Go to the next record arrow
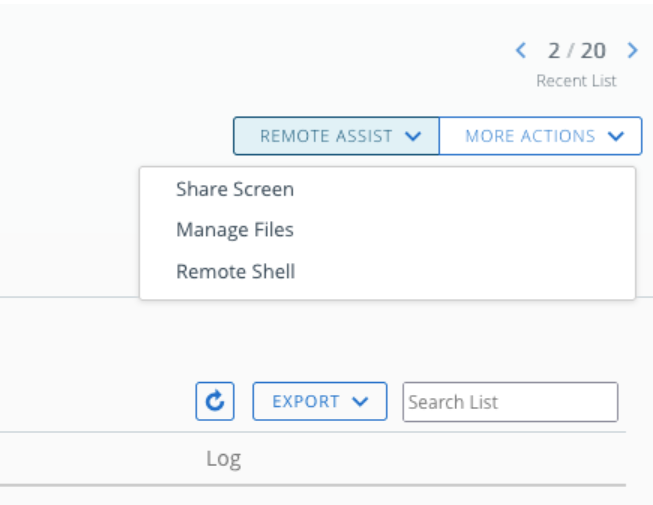This screenshot has height=505, width=653. 632,51
